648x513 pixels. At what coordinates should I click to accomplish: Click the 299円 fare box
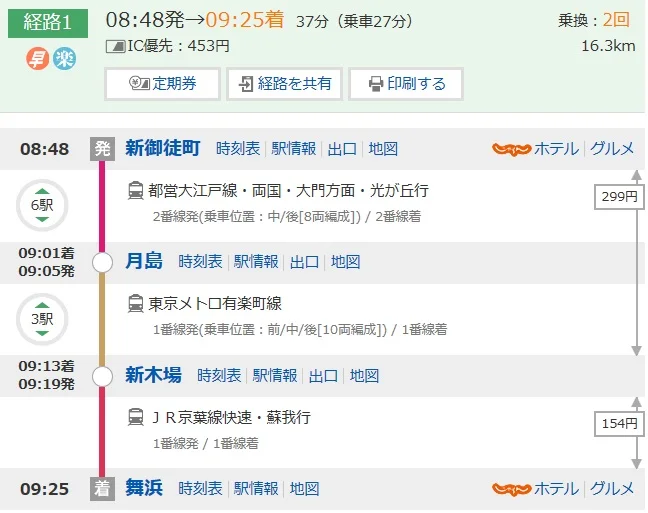tap(619, 197)
